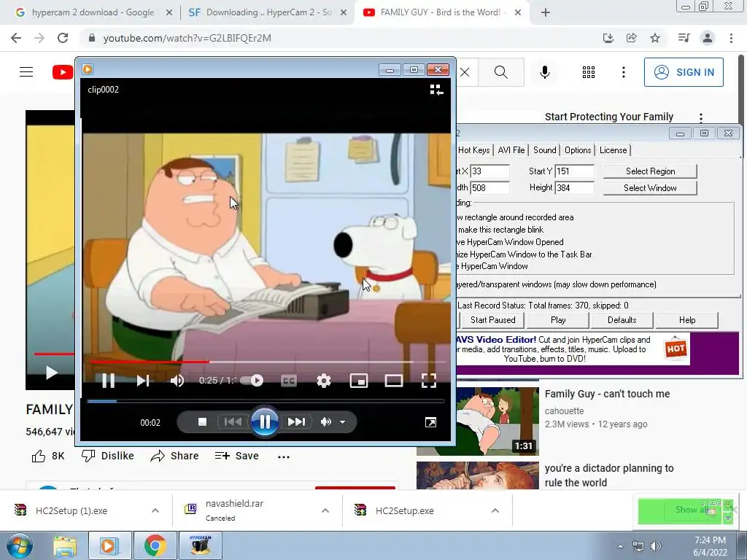
Task: Save the video to a playlist
Action: [237, 456]
